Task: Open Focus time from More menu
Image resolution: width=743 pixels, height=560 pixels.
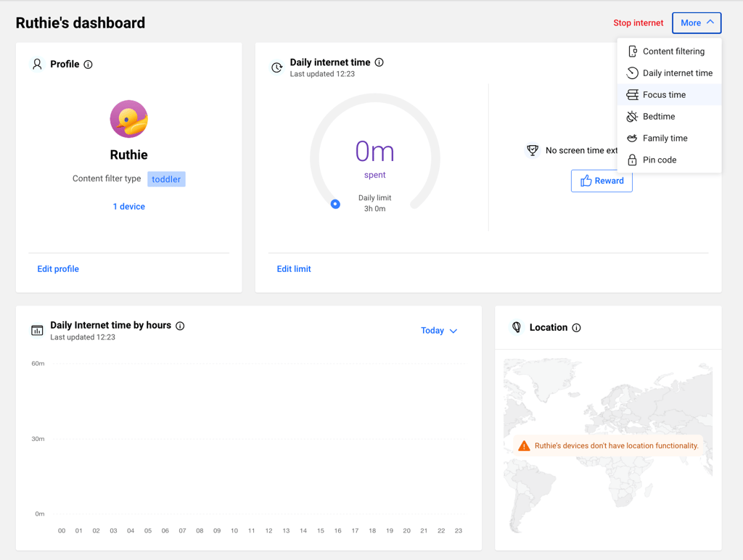Action: tap(669, 95)
